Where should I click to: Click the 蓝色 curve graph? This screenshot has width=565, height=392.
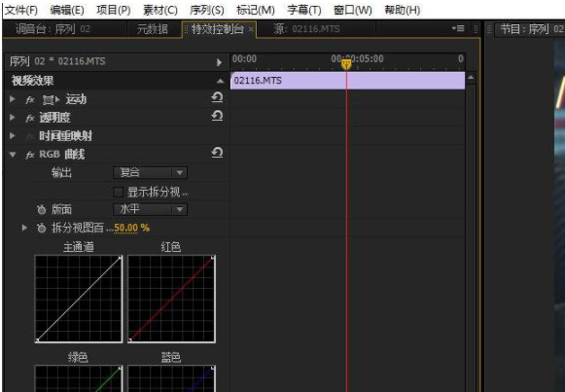[x=172, y=378]
